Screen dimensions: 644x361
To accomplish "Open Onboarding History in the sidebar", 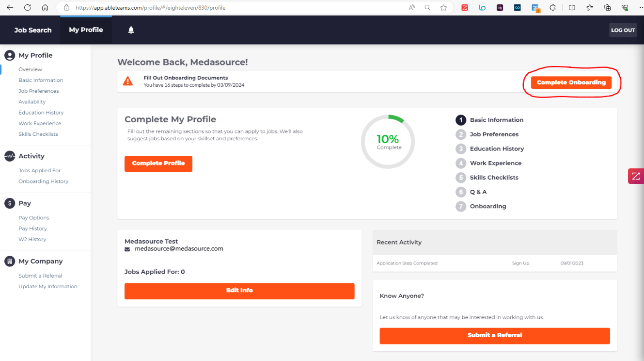I will click(x=44, y=181).
